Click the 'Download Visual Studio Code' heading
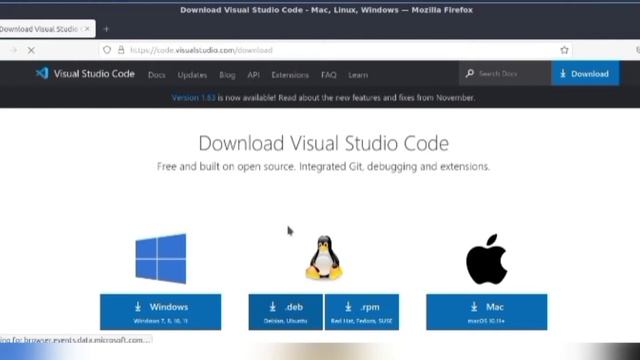 click(324, 143)
